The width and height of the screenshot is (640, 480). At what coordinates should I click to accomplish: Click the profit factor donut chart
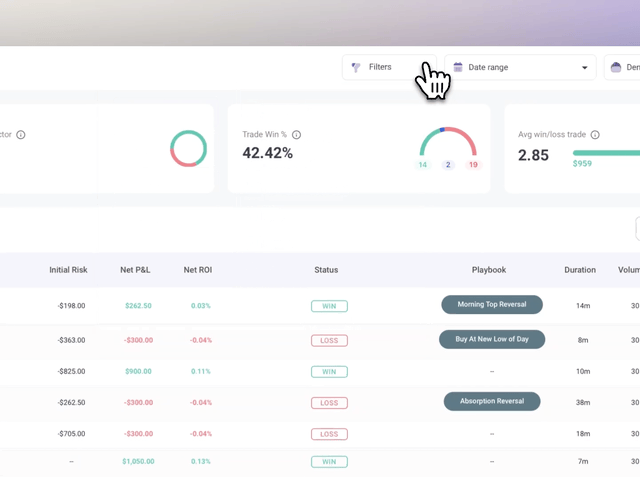click(188, 148)
